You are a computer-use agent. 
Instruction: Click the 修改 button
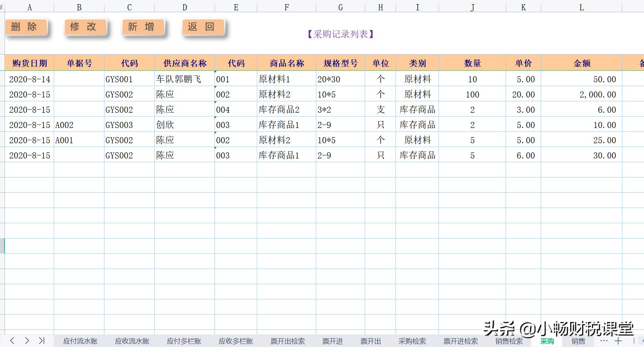84,27
